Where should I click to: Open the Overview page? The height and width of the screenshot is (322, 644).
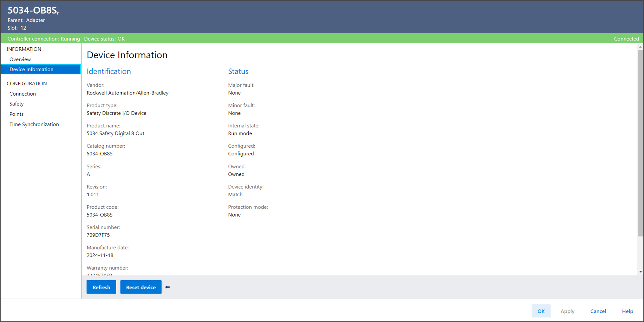pos(20,59)
